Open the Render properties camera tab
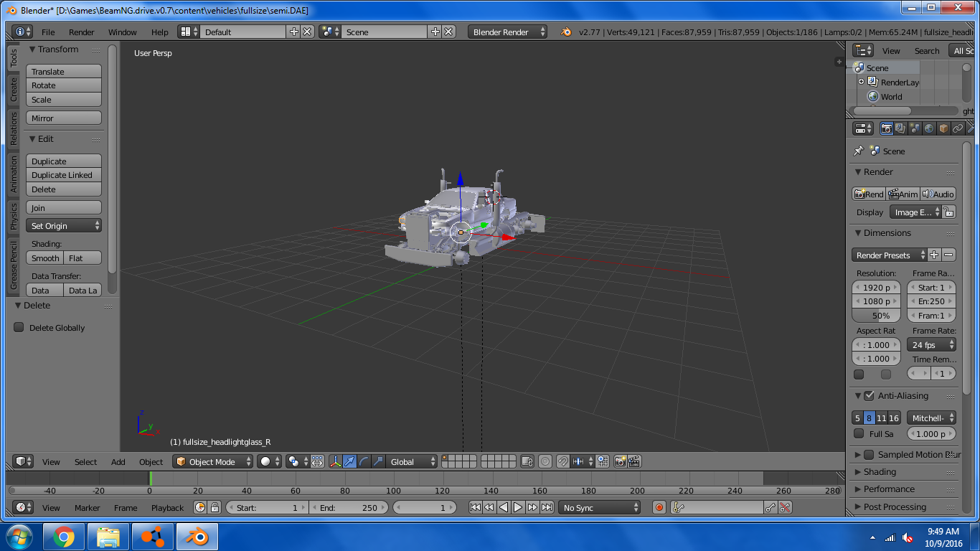Screen dimensions: 980x551 click(x=887, y=128)
